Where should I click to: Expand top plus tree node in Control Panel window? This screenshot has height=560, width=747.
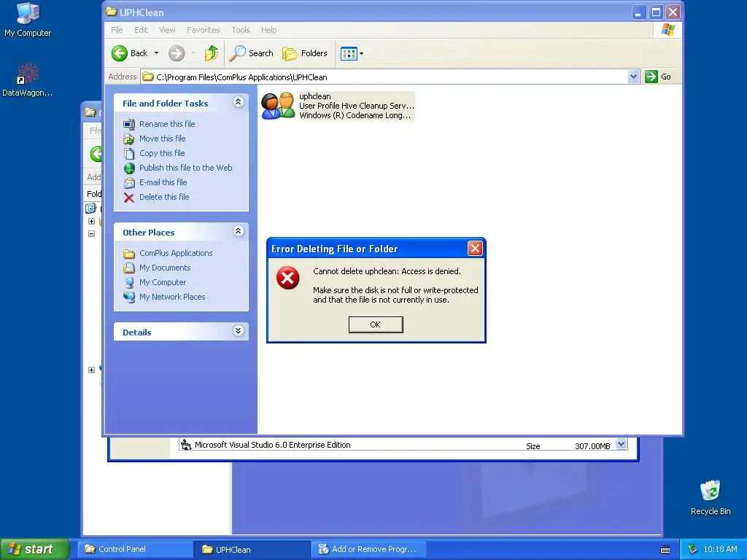91,221
